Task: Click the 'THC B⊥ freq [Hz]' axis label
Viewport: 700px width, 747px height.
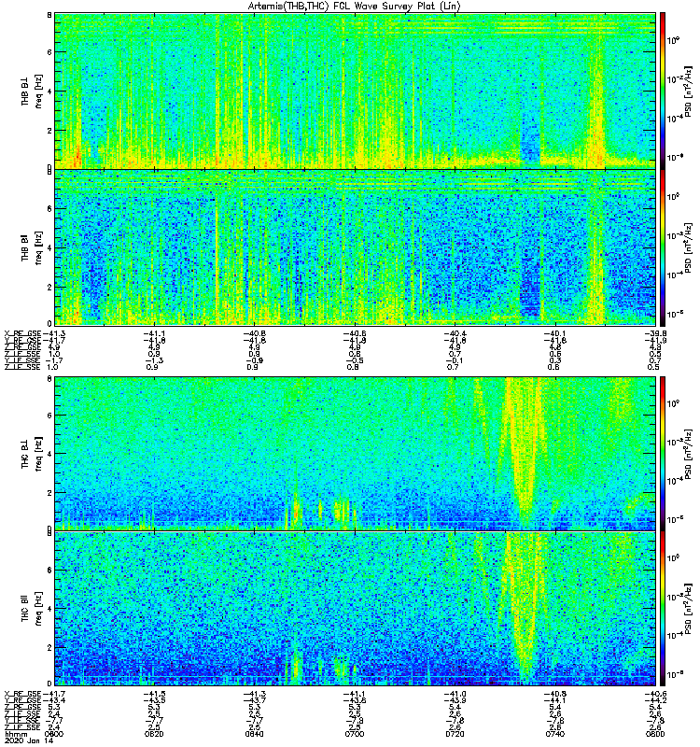Action: 32,454
